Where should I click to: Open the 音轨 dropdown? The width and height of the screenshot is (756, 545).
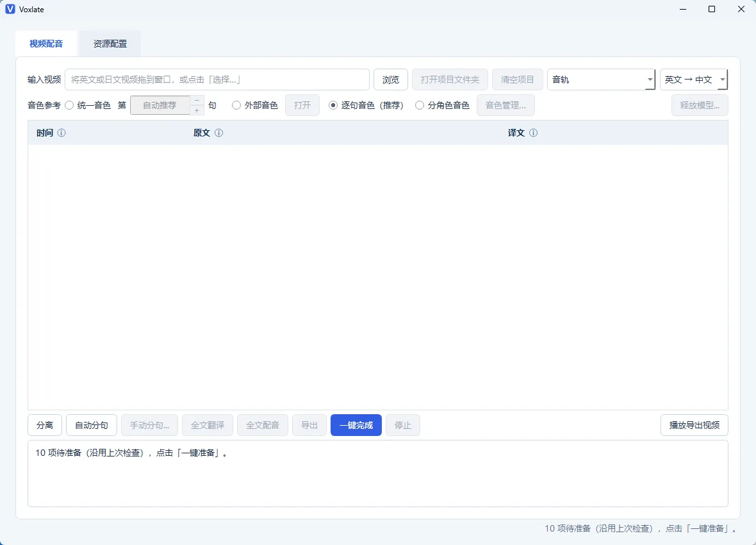pyautogui.click(x=601, y=80)
